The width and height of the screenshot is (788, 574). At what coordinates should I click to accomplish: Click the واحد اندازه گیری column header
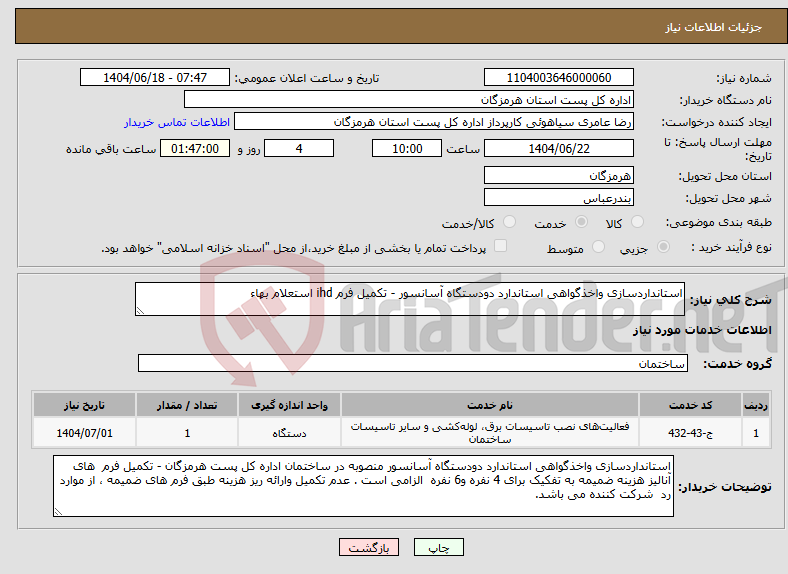(x=289, y=405)
